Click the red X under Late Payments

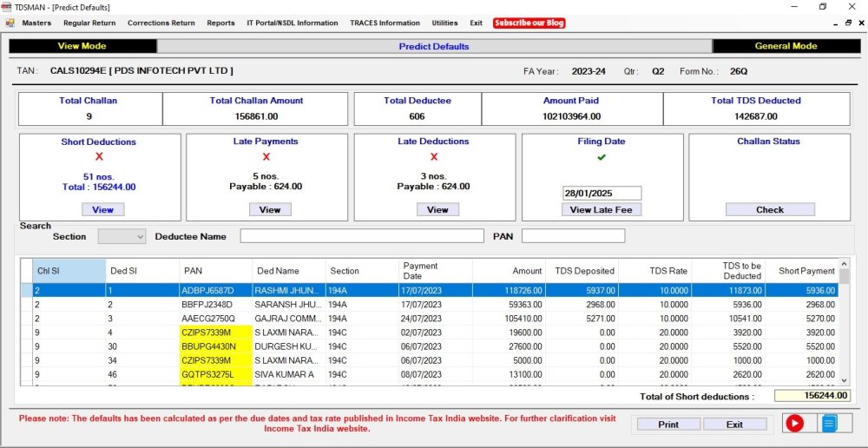point(266,157)
